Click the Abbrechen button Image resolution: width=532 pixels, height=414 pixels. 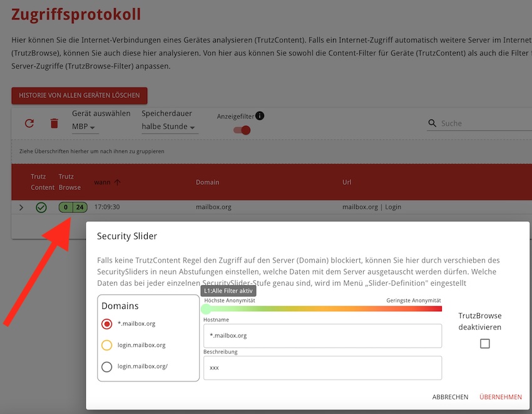(450, 397)
